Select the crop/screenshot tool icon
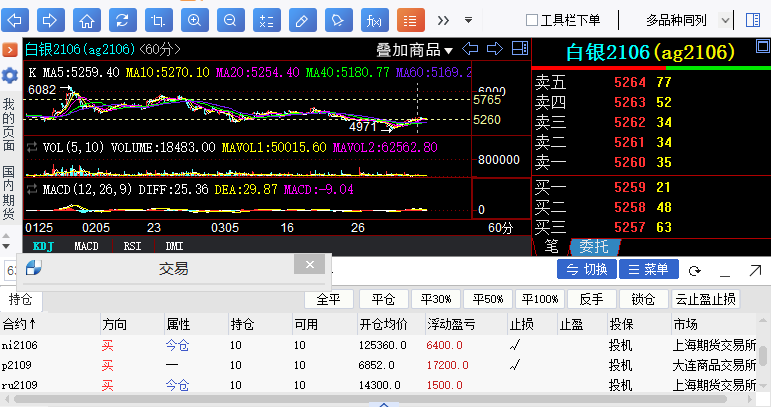 coord(158,20)
